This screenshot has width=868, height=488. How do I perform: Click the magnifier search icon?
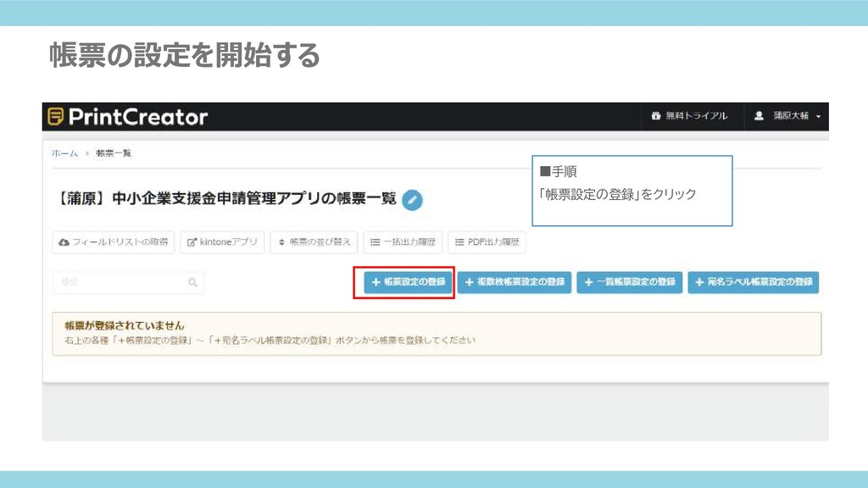(x=192, y=283)
